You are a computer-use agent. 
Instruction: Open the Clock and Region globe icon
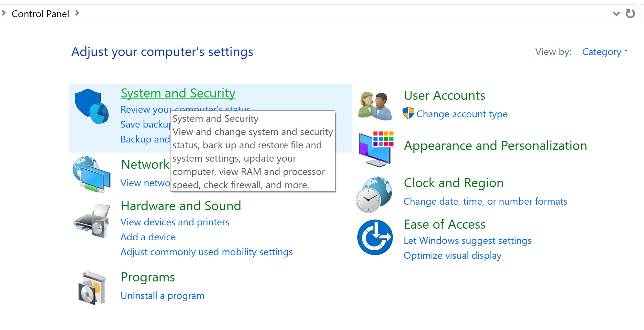tap(374, 195)
